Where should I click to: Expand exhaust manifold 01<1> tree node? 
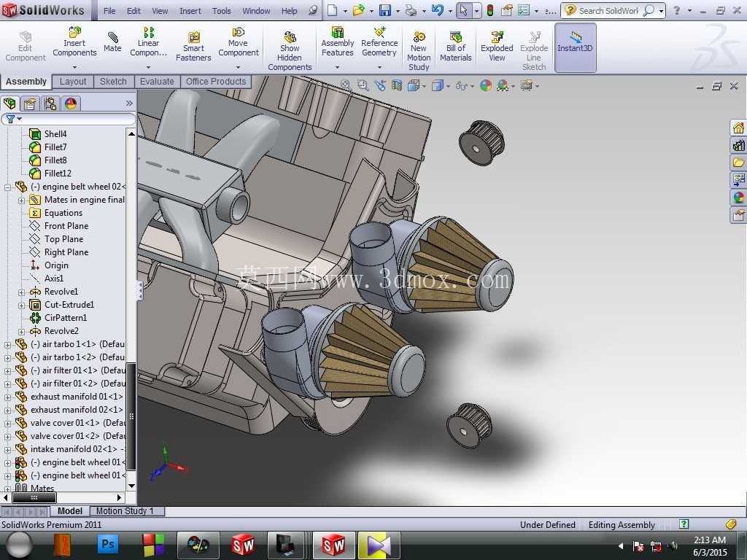click(7, 397)
